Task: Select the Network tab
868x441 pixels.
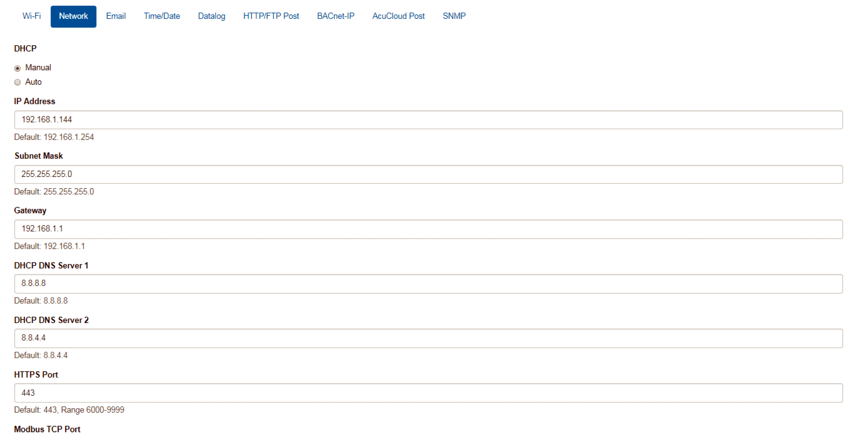Action: [x=73, y=16]
